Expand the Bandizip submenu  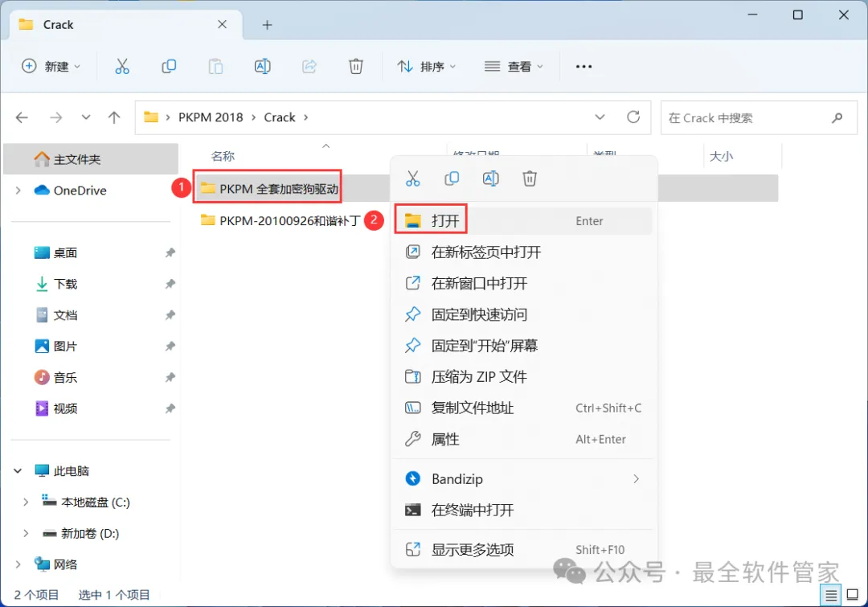[x=636, y=478]
